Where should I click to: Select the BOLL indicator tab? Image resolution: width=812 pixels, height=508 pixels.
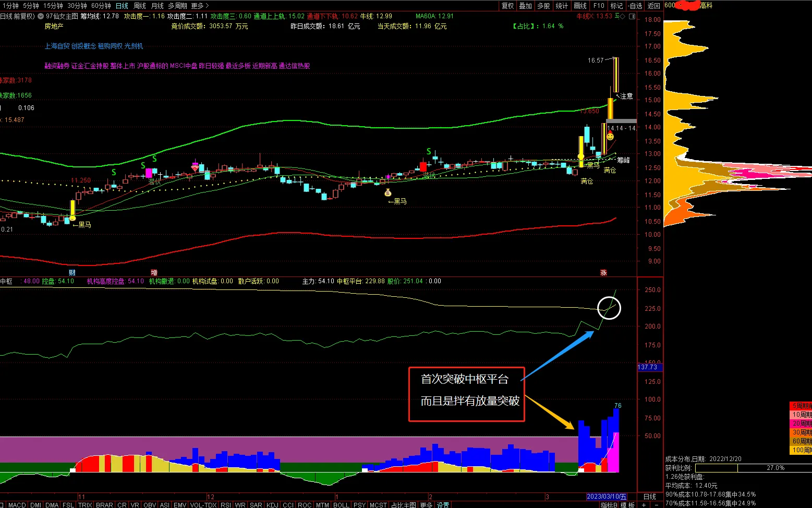tap(341, 505)
